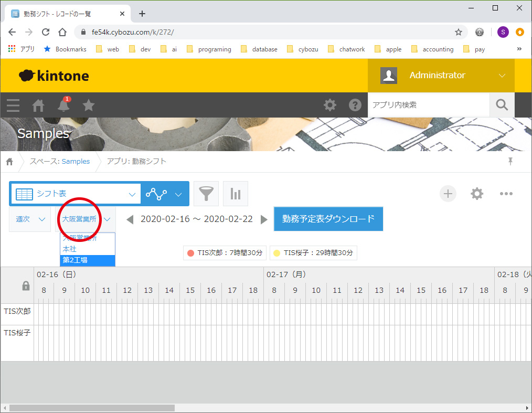Expand the graph view chevron dropdown
Image resolution: width=532 pixels, height=413 pixels.
178,194
